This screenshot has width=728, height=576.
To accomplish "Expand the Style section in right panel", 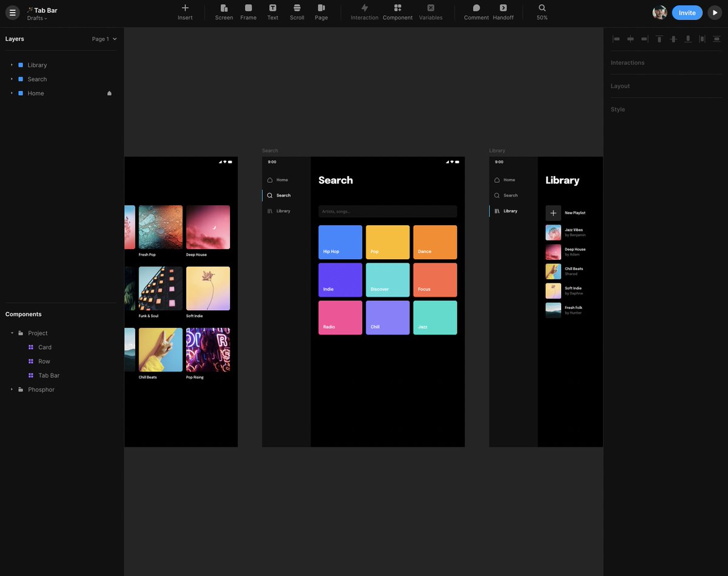I will [x=618, y=109].
